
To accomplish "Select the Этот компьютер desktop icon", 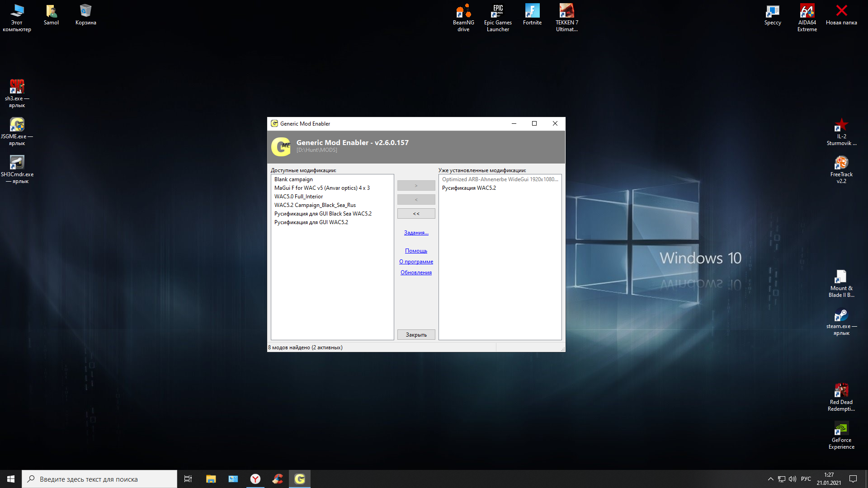I will point(17,18).
